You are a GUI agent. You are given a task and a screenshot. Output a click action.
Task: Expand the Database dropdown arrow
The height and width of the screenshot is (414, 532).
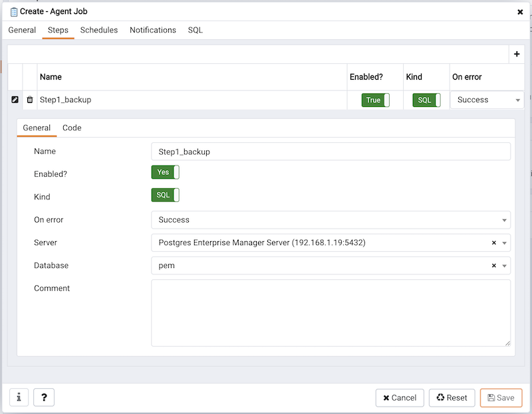click(x=505, y=266)
